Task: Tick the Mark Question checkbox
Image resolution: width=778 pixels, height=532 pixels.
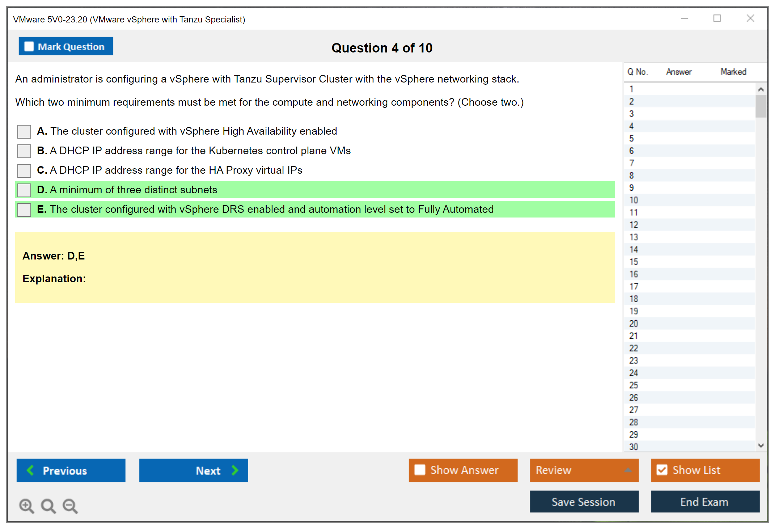Action: [29, 47]
